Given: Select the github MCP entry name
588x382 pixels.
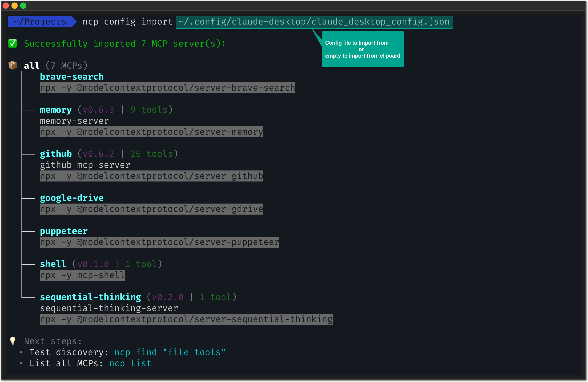Looking at the screenshot, I should (55, 154).
